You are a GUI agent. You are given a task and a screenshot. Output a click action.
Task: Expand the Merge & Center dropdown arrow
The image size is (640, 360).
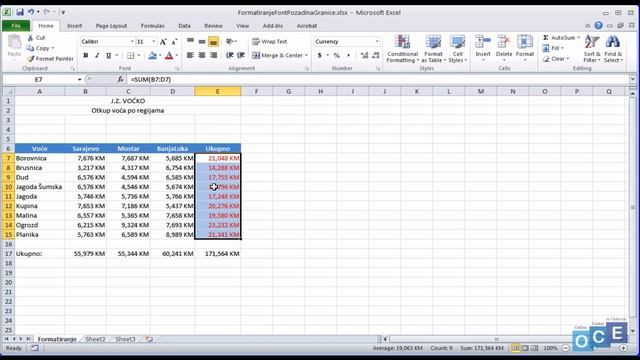pyautogui.click(x=306, y=55)
